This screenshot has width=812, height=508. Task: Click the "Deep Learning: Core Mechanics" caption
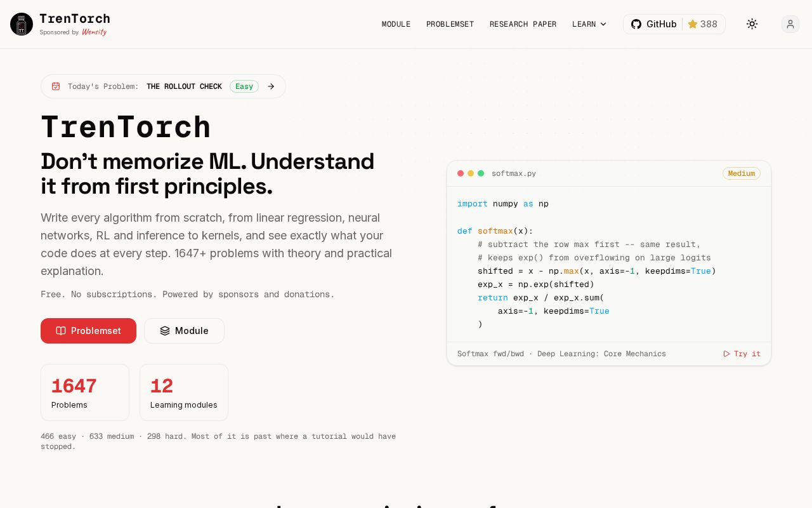coord(601,354)
